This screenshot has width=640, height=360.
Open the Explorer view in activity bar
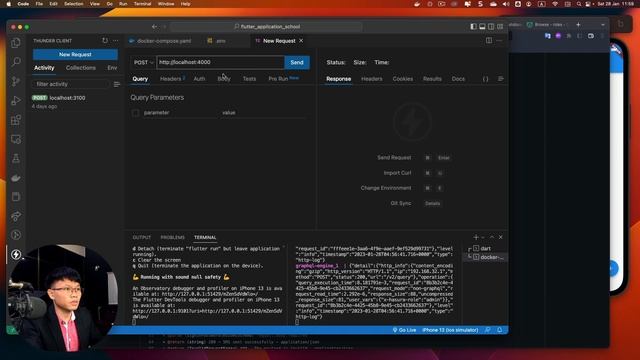click(x=16, y=43)
